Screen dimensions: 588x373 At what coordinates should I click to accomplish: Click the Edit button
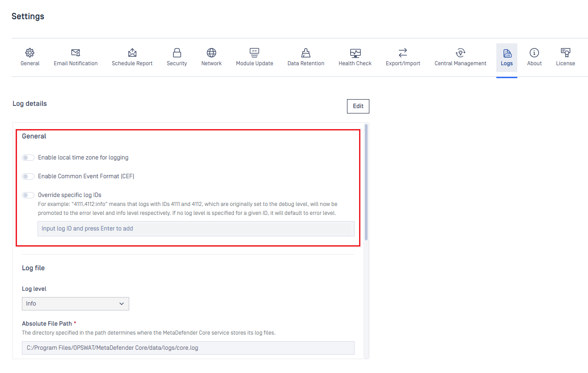coord(358,106)
